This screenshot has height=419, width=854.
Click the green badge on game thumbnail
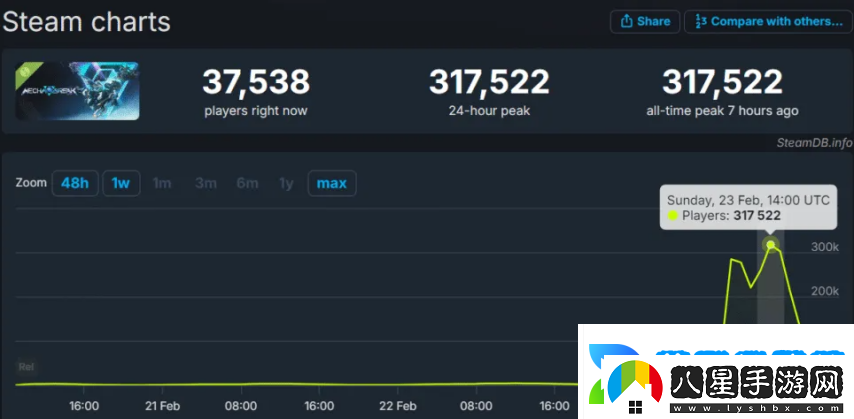(x=25, y=72)
